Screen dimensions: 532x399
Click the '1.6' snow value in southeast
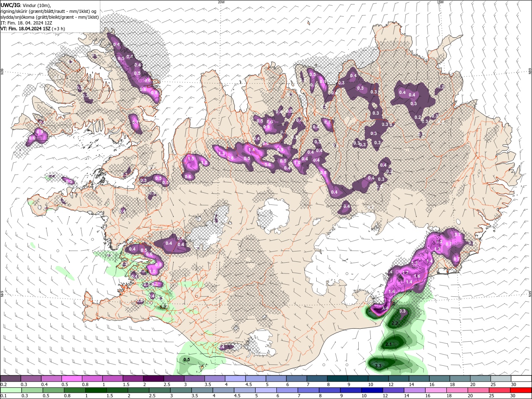tap(417, 276)
